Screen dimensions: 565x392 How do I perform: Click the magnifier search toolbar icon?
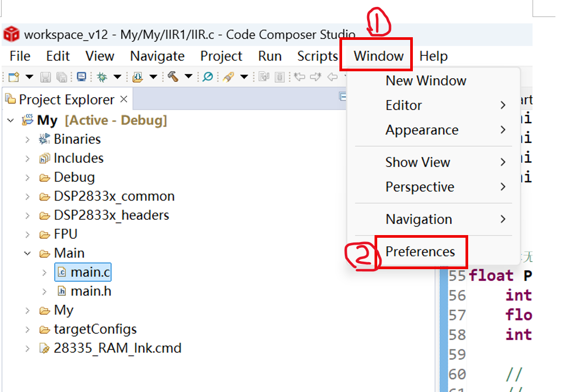click(208, 77)
